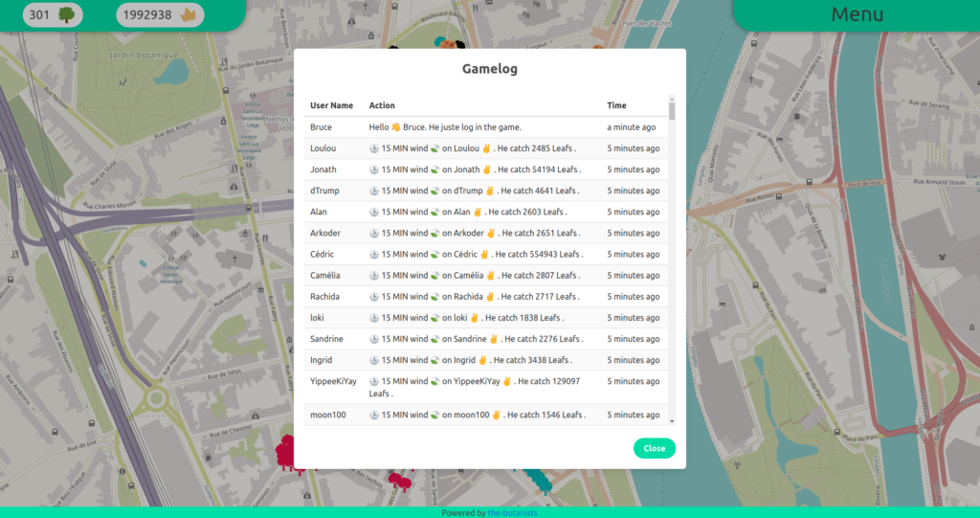This screenshot has width=980, height=518.
Task: Select the user name moon100
Action: point(327,415)
